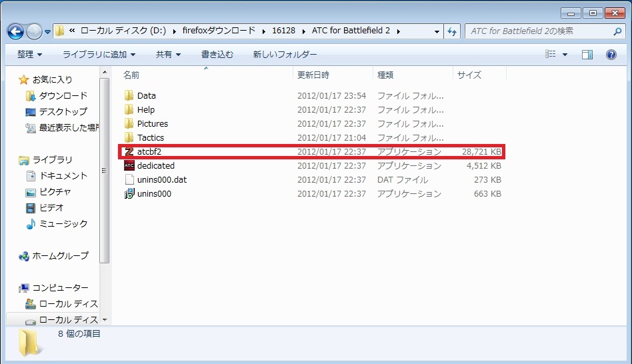The height and width of the screenshot is (364, 632).
Task: Open the 共有 menu
Action: (x=168, y=55)
